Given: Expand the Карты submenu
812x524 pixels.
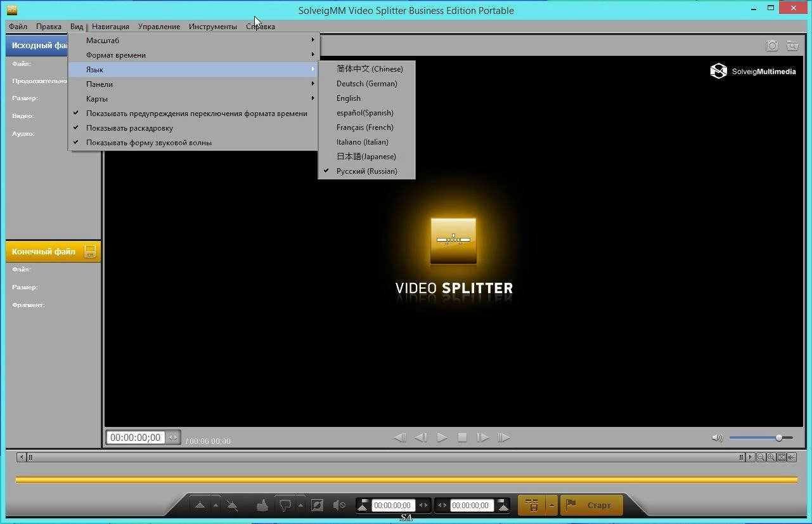Looking at the screenshot, I should click(193, 99).
